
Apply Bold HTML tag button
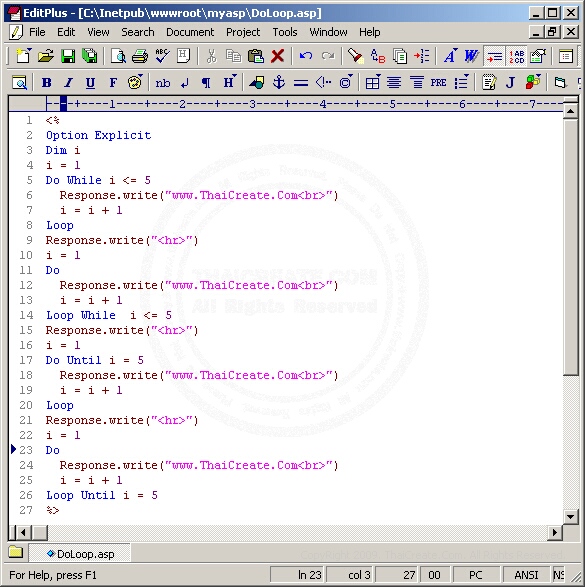[x=46, y=82]
